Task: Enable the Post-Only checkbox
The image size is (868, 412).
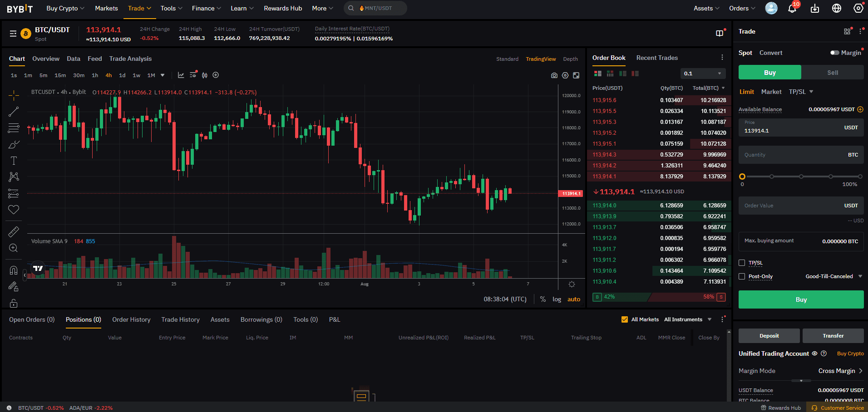Action: point(742,276)
